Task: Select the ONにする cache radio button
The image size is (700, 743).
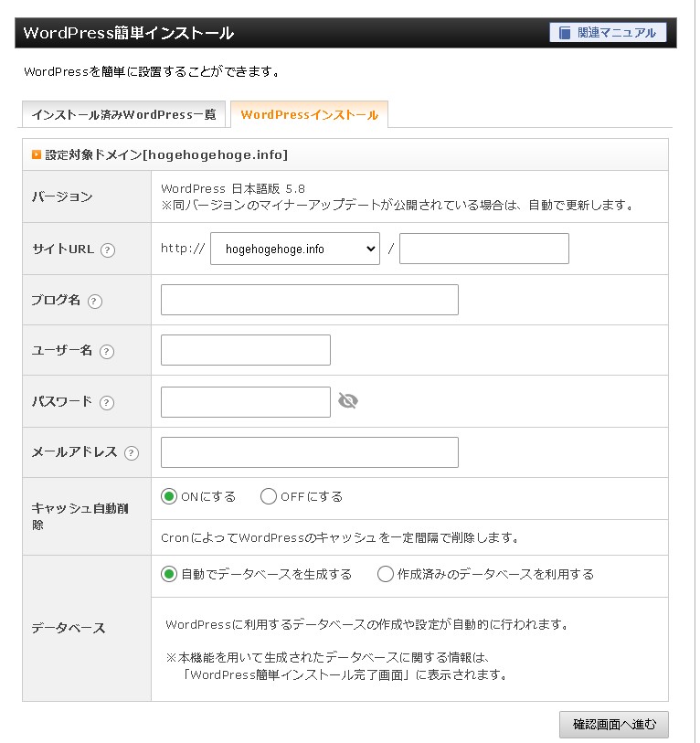Action: coord(169,497)
